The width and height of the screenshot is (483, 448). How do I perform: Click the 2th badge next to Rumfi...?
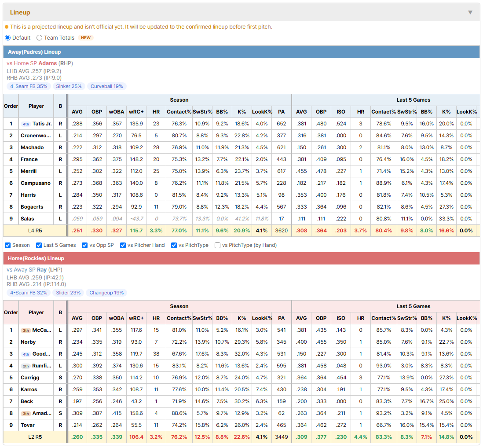[26, 366]
